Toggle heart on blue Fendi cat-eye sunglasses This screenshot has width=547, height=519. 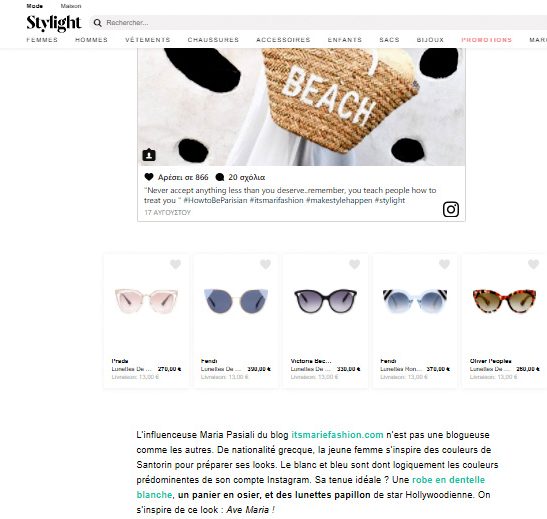(265, 264)
